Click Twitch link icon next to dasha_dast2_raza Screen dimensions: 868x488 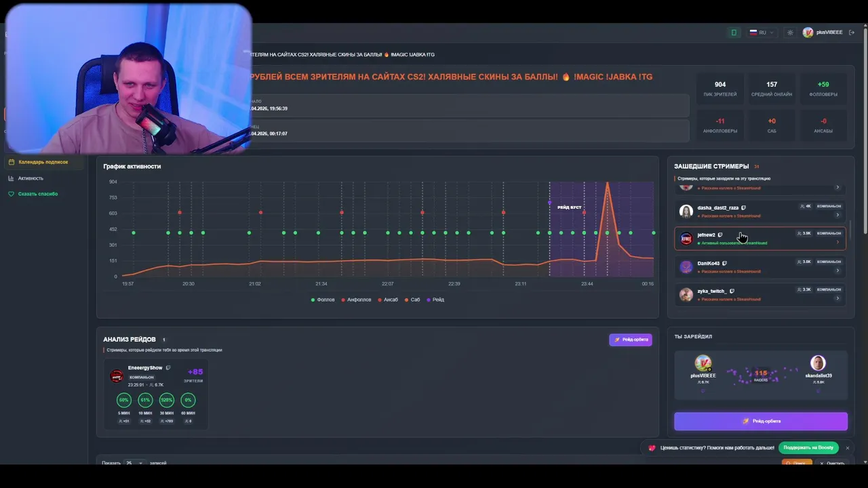click(x=743, y=208)
